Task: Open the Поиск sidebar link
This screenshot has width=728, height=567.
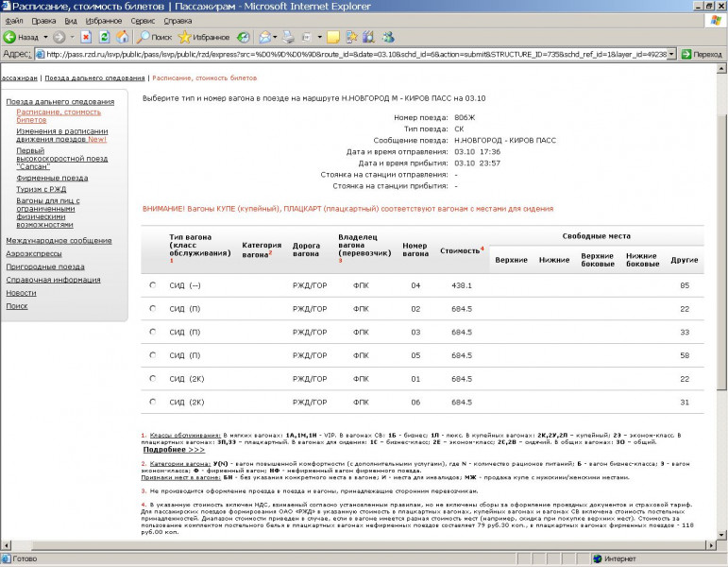Action: [x=17, y=306]
